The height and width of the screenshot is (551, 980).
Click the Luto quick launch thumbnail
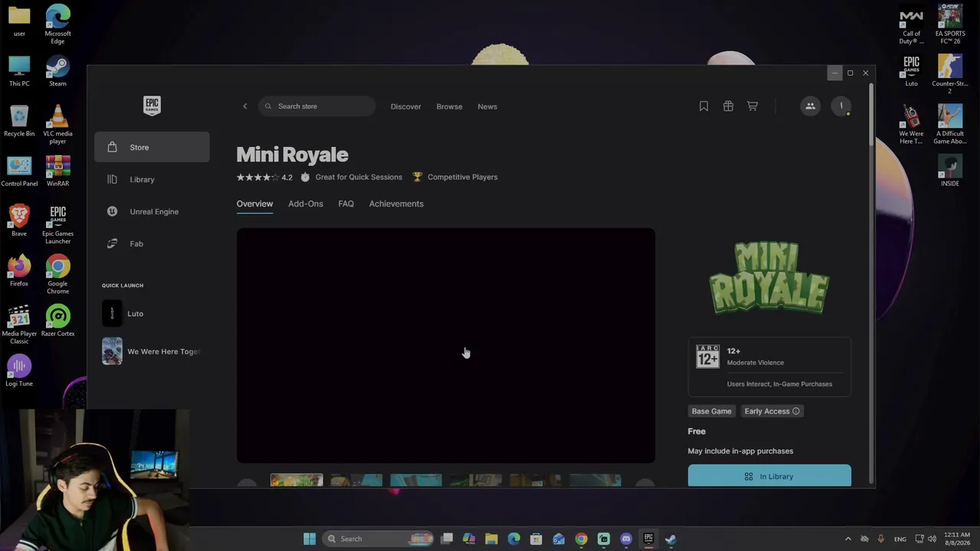[x=112, y=313]
